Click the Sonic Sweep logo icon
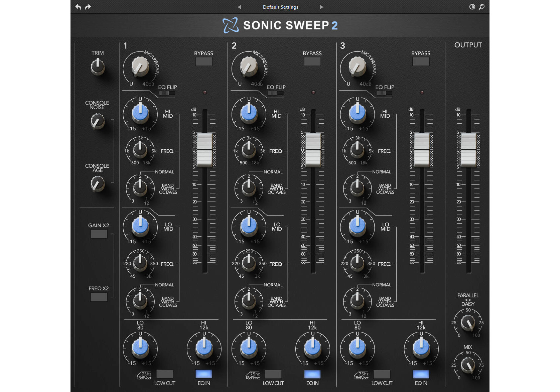 pyautogui.click(x=231, y=25)
